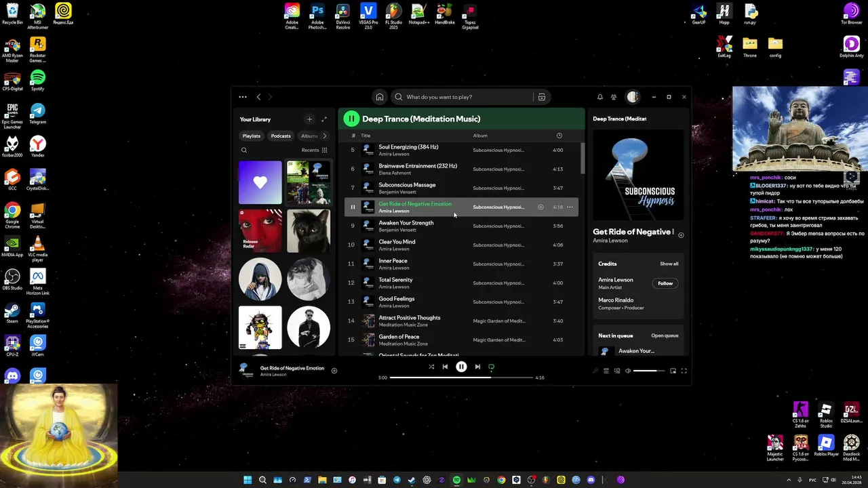Show more library filter chips
Image resolution: width=868 pixels, height=488 pixels.
click(x=324, y=136)
